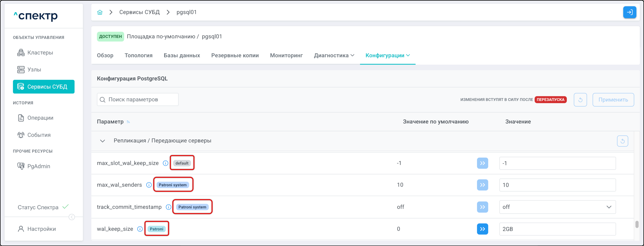The width and height of the screenshot is (644, 246).
Task: Click sort icon next to Параметр header
Action: [128, 122]
